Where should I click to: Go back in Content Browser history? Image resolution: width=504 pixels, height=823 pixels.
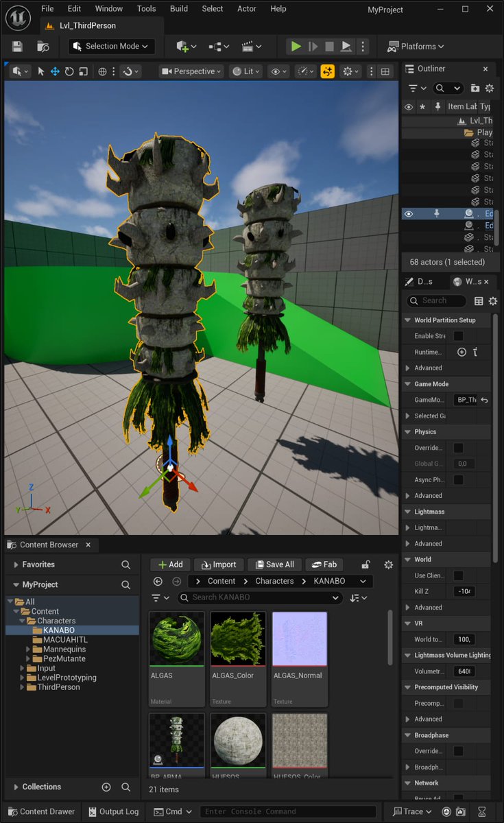coord(158,581)
